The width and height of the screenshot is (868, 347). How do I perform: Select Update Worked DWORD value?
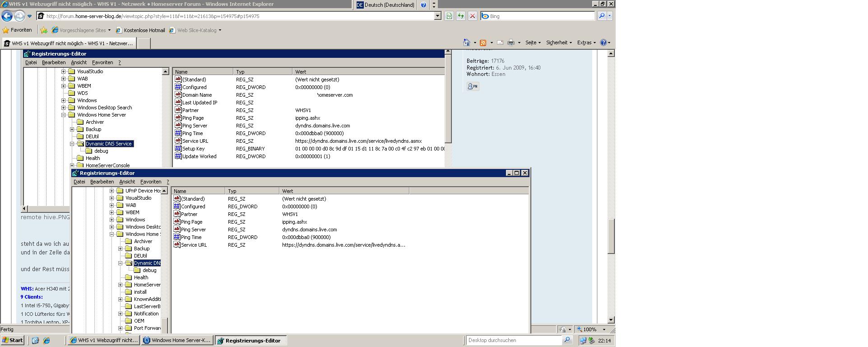point(199,156)
